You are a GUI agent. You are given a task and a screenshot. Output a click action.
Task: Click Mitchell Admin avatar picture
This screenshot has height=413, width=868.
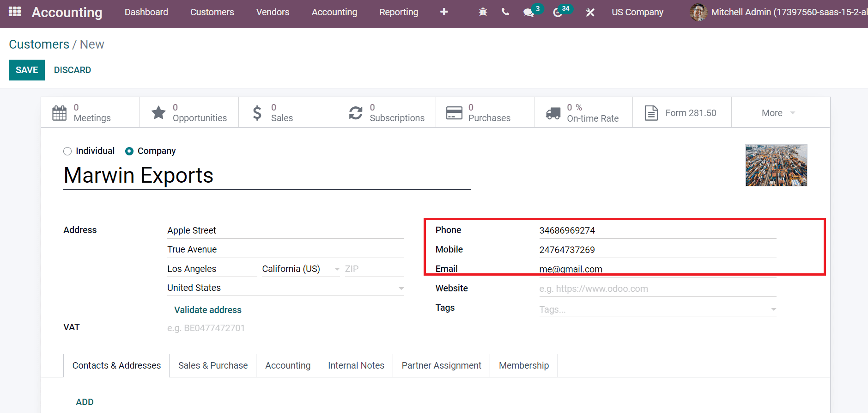(698, 12)
